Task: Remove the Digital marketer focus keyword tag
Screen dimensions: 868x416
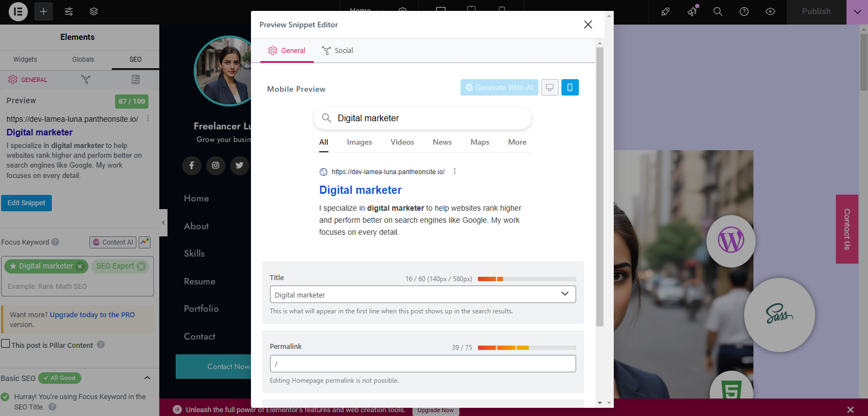Action: 80,266
